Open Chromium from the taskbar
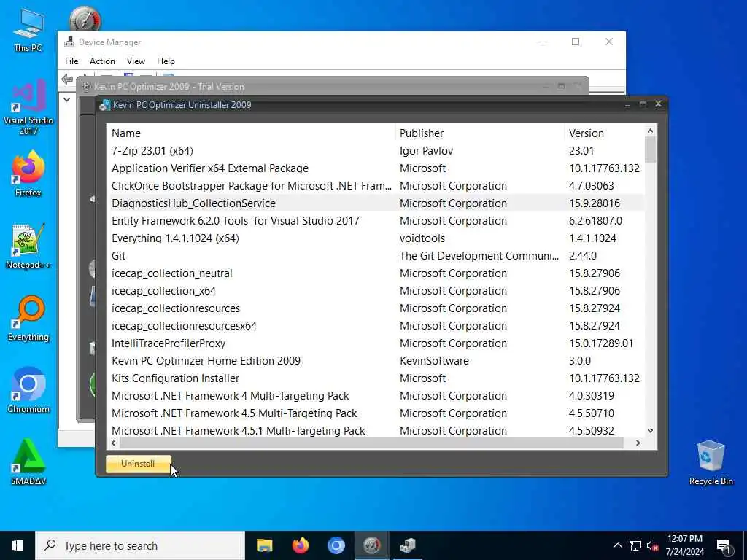Screen dimensions: 747x560 coord(336,545)
